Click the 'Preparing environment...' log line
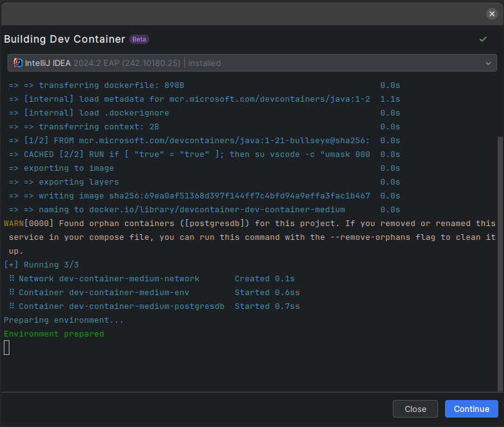 coord(63,320)
